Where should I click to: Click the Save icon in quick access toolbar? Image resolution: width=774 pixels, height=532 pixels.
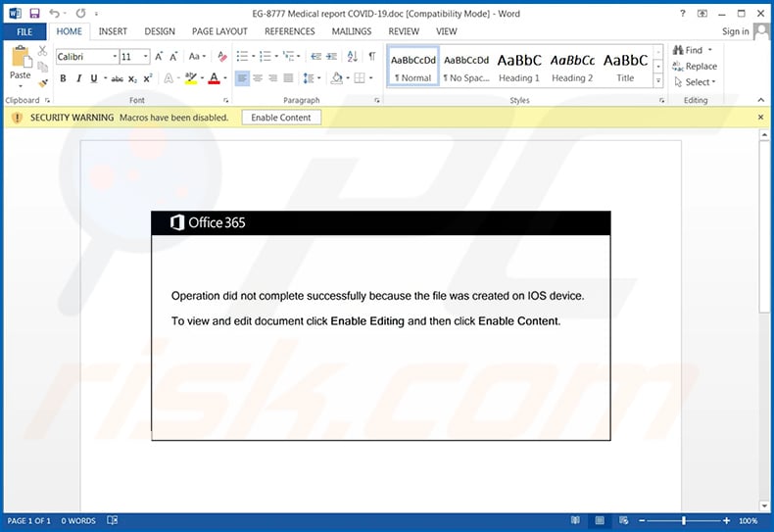(x=34, y=14)
